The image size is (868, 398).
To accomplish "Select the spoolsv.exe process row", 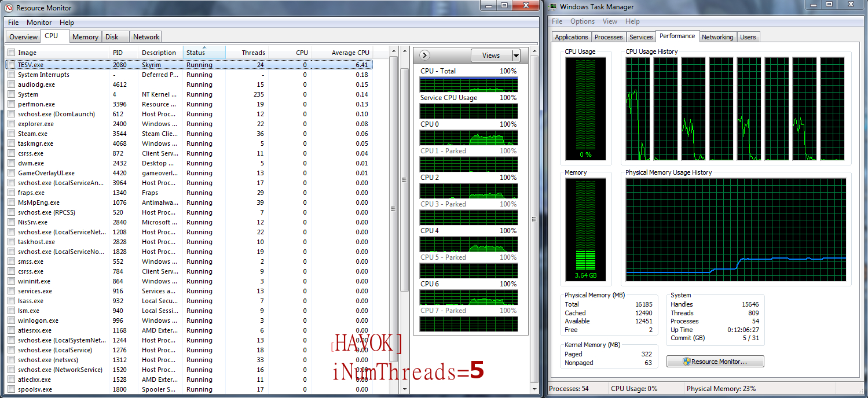I will (x=189, y=389).
